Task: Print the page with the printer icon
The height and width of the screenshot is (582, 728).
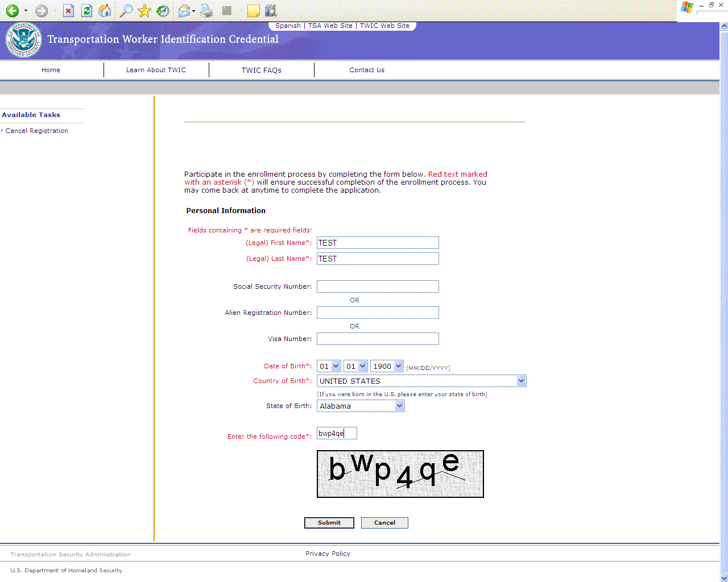Action: pos(206,11)
